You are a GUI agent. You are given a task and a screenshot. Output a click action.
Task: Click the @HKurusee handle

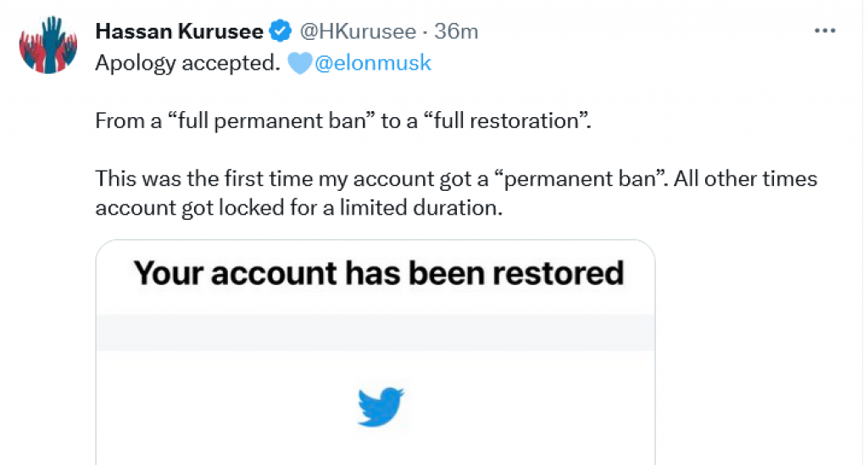click(x=357, y=32)
